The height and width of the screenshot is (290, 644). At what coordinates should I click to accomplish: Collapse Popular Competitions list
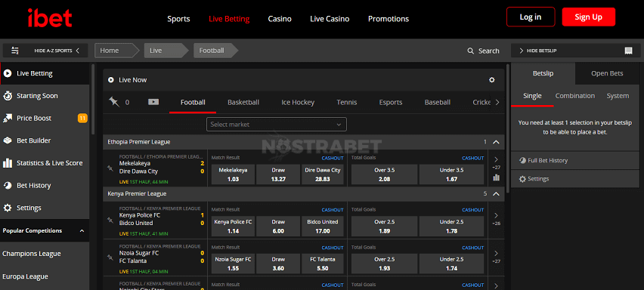coord(82,231)
